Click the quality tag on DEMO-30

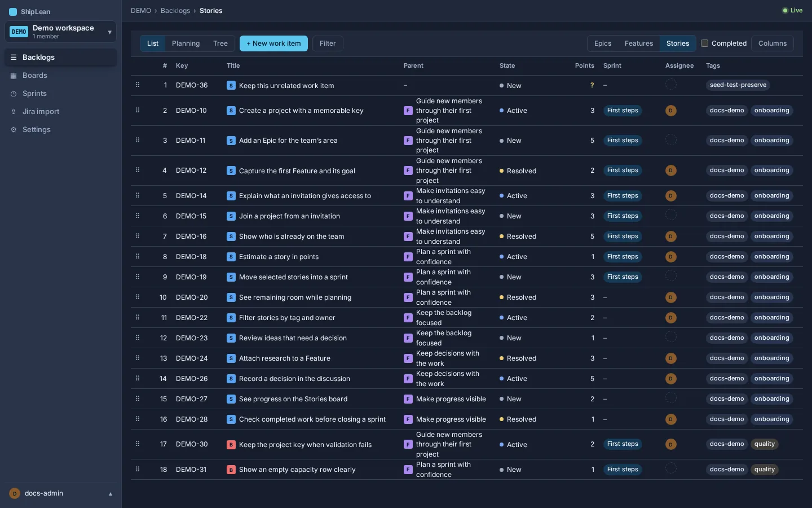(765, 444)
